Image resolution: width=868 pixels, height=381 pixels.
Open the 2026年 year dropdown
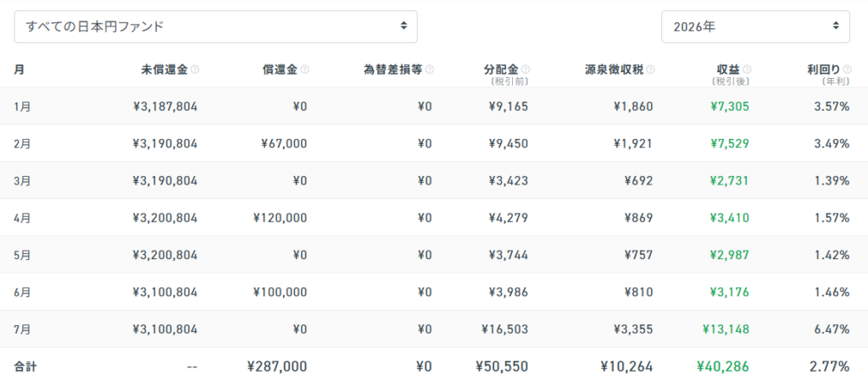click(755, 26)
